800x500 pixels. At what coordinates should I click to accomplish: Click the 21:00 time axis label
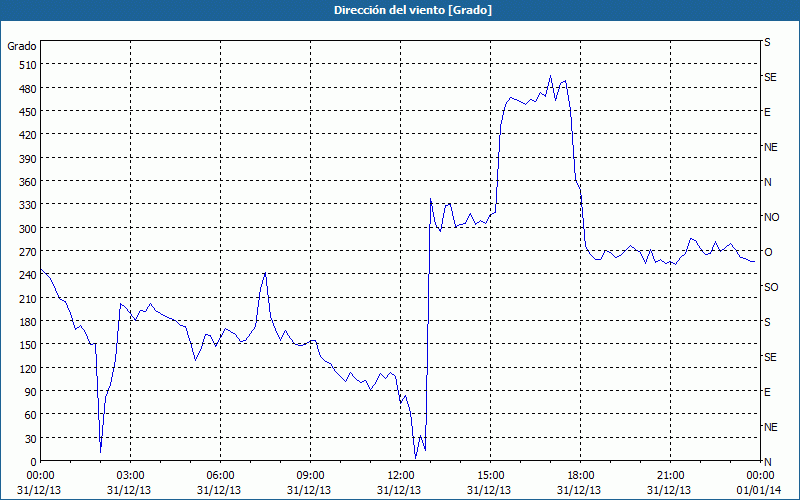670,476
